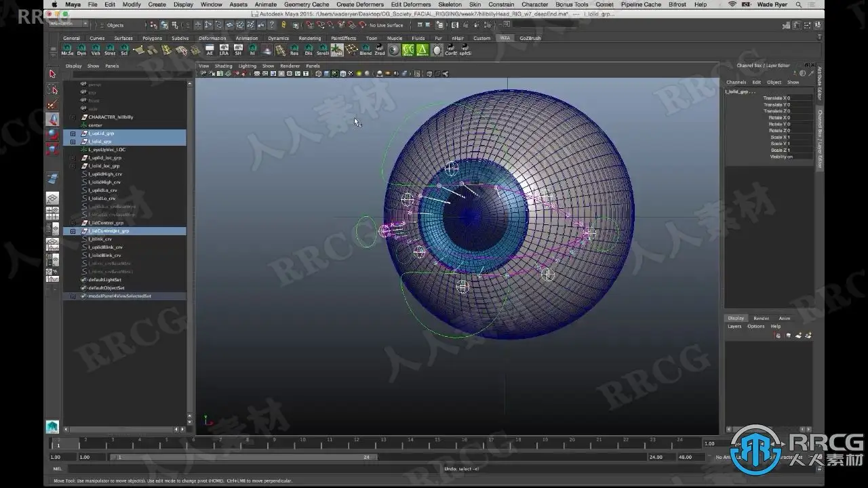Click the Veh shelf button
Image resolution: width=868 pixels, height=488 pixels.
pyautogui.click(x=96, y=49)
